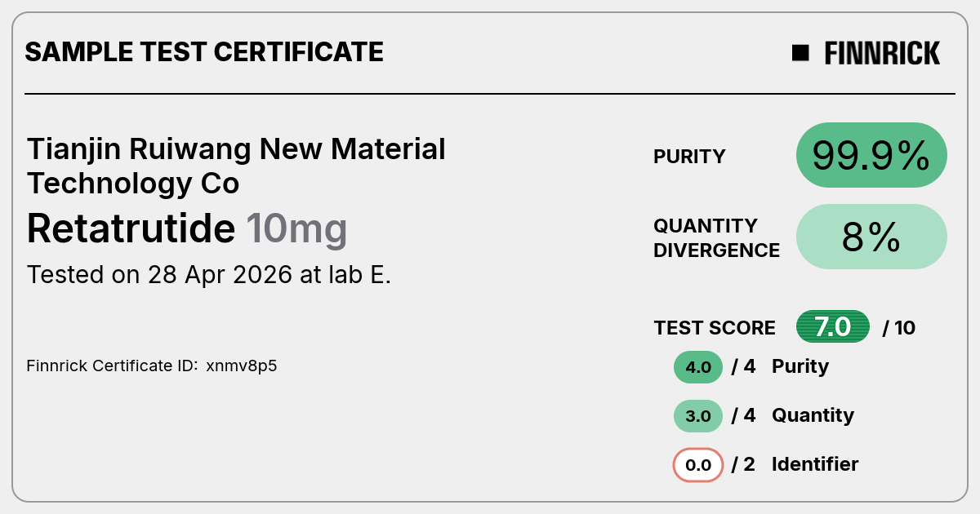The image size is (980, 514).
Task: Click the QUANTITY DIVERGENCE label
Action: [x=717, y=237]
